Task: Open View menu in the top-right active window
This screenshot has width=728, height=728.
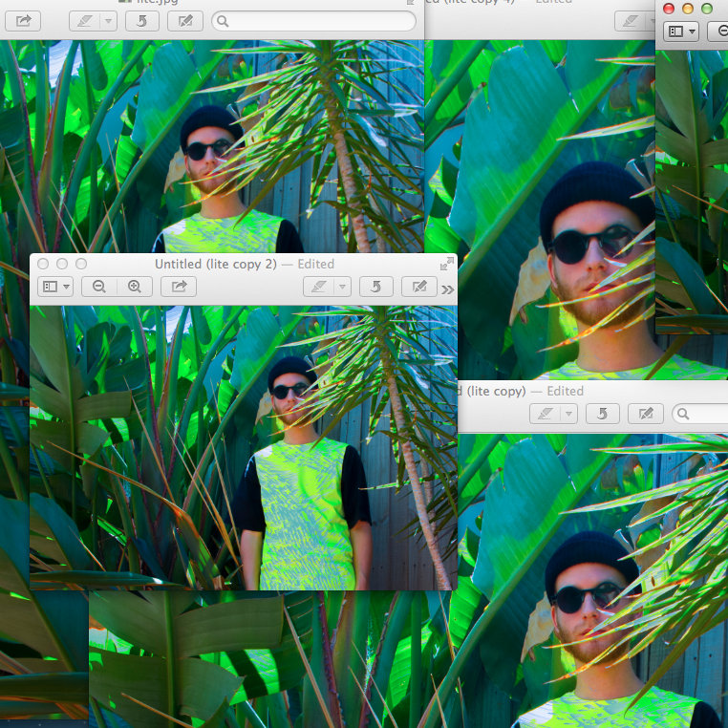Action: (x=680, y=32)
